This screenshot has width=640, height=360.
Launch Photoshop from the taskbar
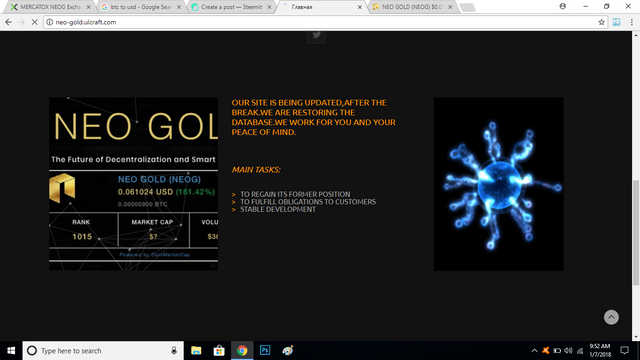tap(265, 351)
